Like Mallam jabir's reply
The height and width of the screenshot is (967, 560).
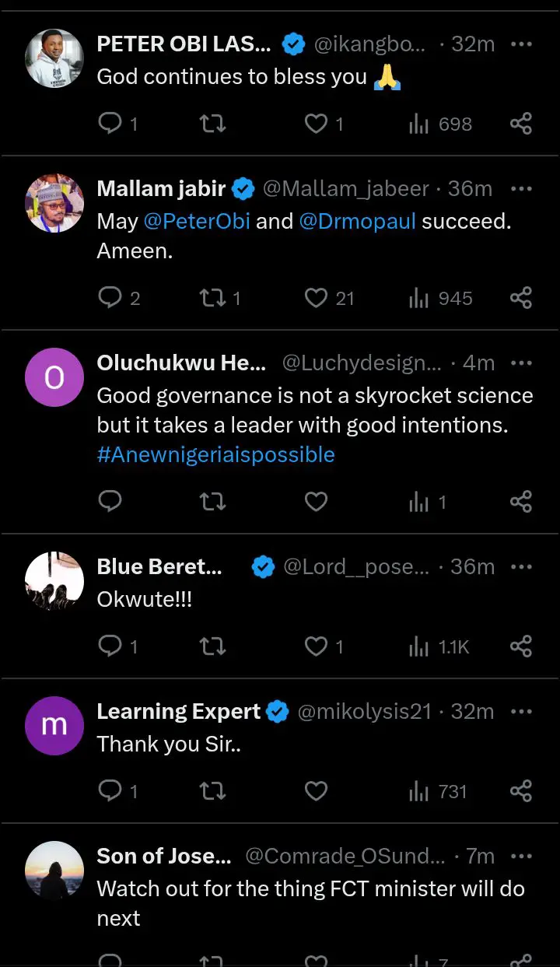[316, 298]
